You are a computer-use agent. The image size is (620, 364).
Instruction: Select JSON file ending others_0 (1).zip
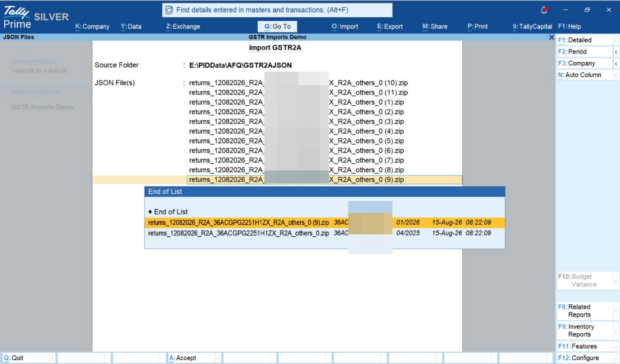(x=296, y=102)
